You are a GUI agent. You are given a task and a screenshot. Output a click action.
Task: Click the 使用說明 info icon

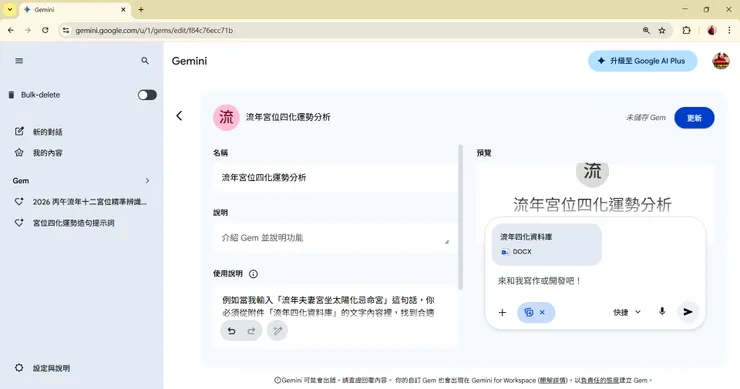(x=253, y=274)
